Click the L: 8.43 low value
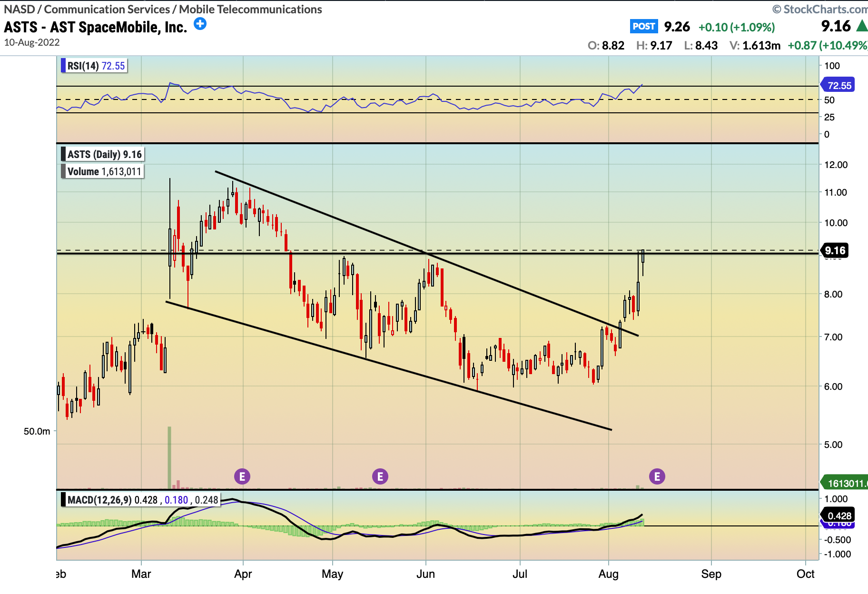The image size is (868, 594). coord(700,45)
